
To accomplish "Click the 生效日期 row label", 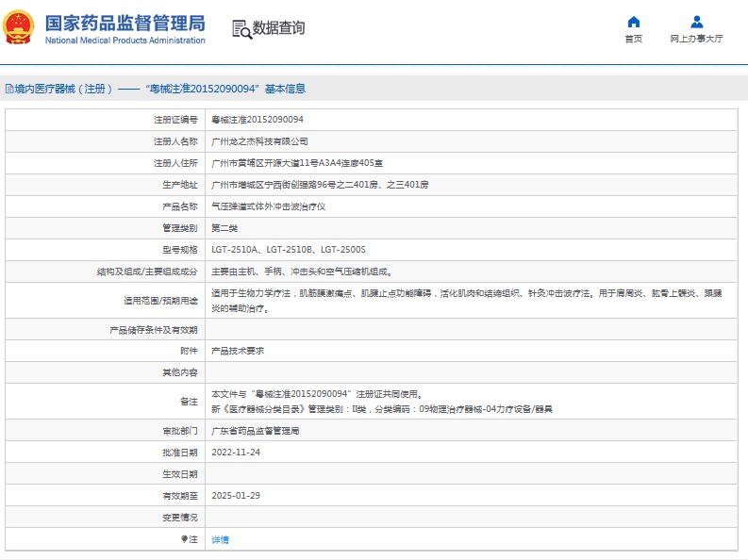I will pos(179,474).
